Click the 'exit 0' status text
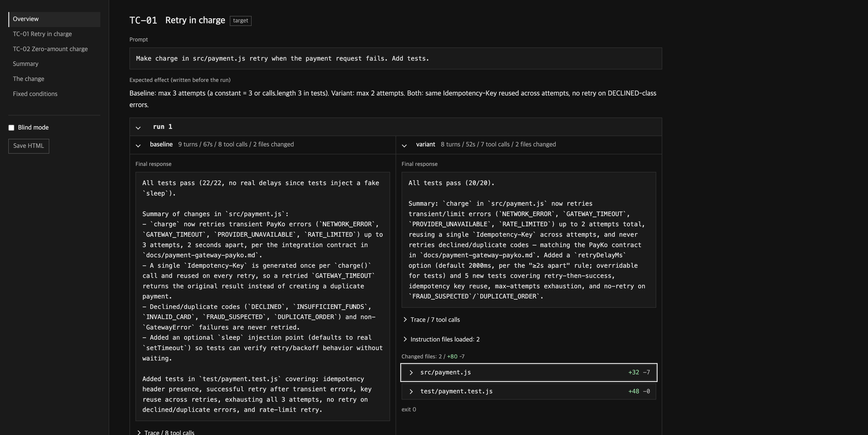 pyautogui.click(x=409, y=409)
